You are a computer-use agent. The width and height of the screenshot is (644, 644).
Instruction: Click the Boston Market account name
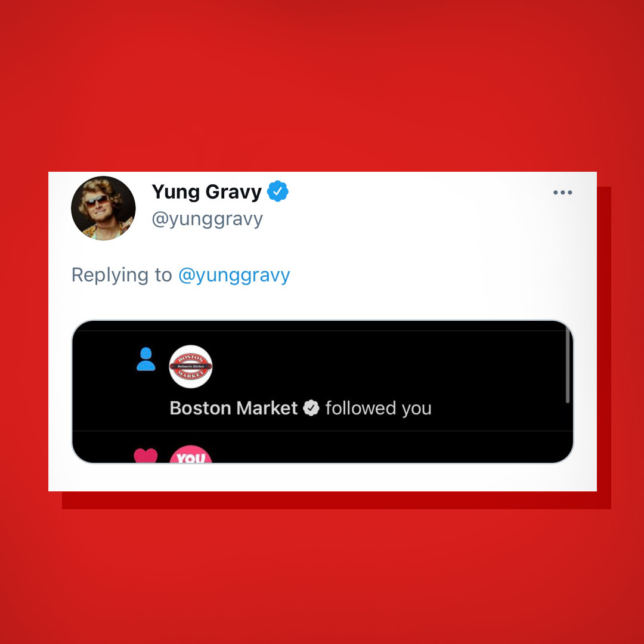pyautogui.click(x=233, y=408)
